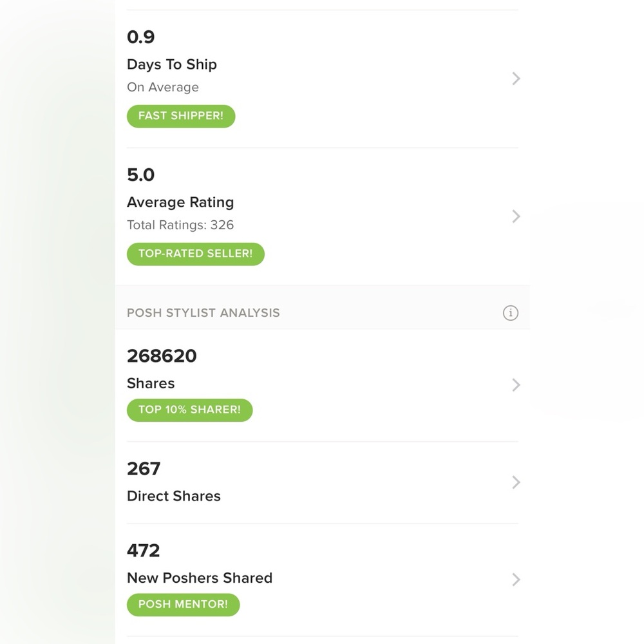Click the 267 direct shares number

pyautogui.click(x=144, y=469)
